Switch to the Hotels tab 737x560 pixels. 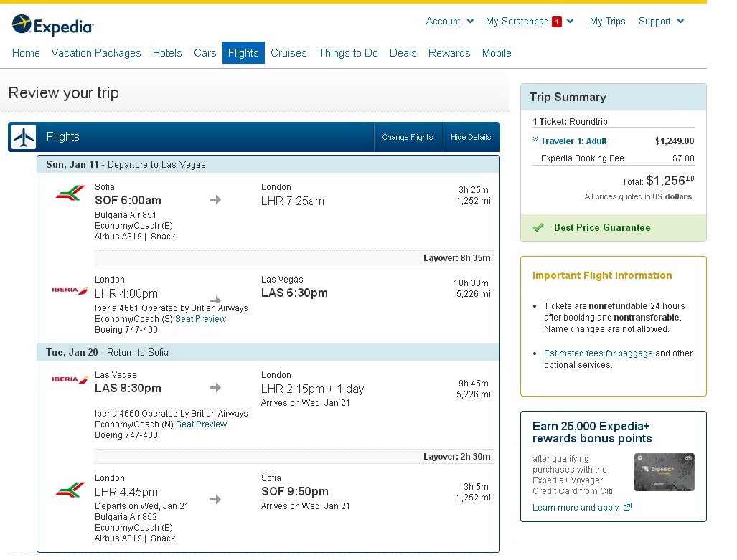click(x=167, y=52)
